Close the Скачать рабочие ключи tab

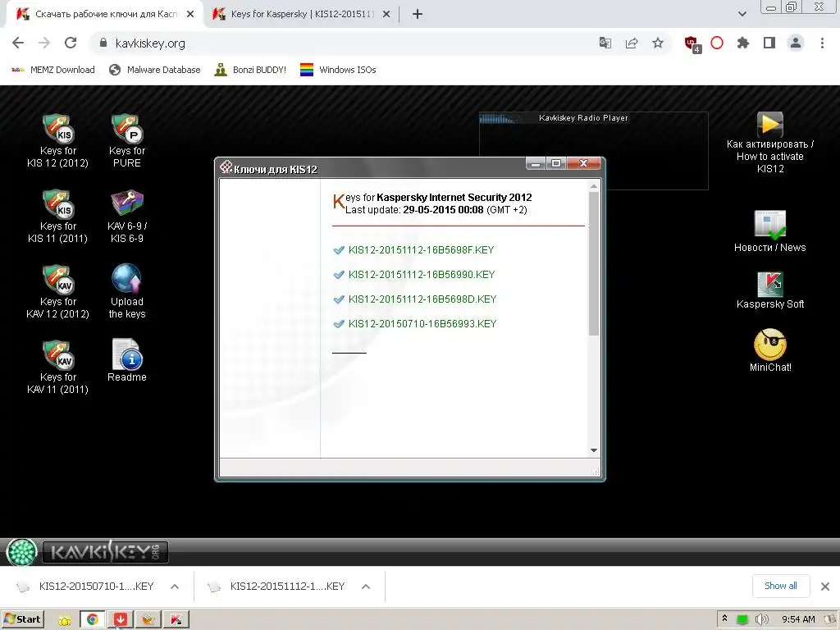point(190,15)
